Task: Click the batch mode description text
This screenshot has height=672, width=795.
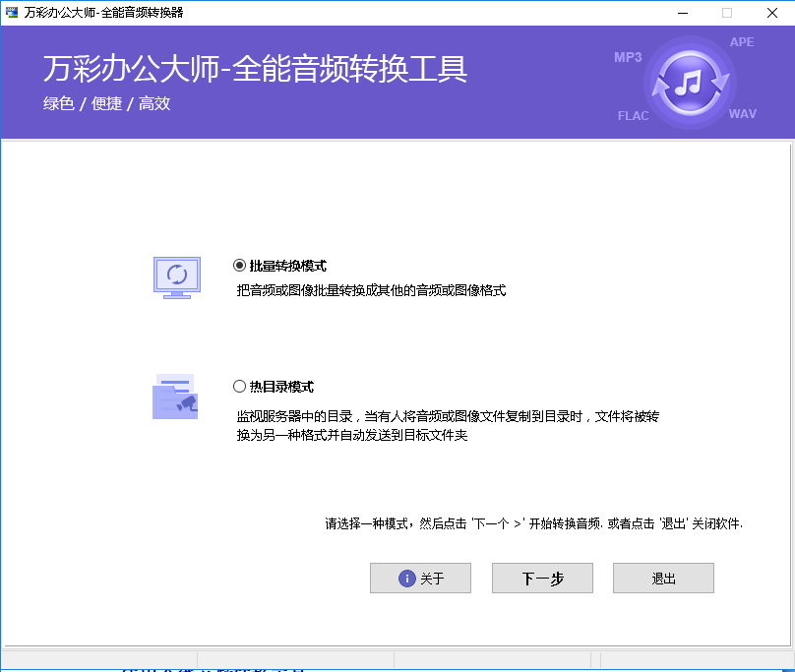Action: 371,291
